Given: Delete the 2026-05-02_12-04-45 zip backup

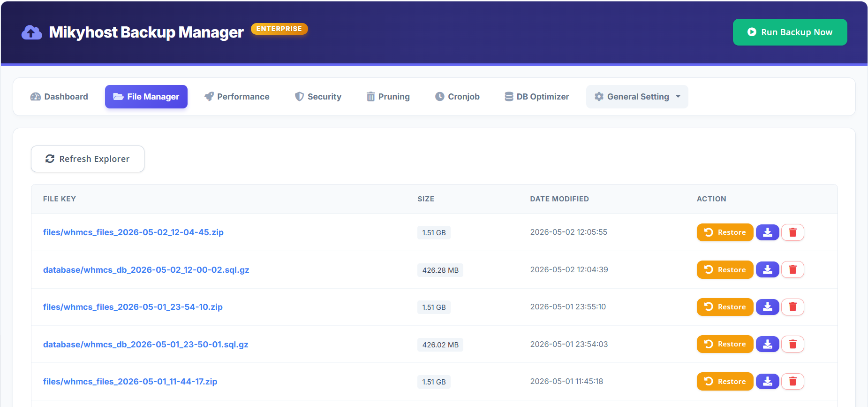Looking at the screenshot, I should (793, 232).
